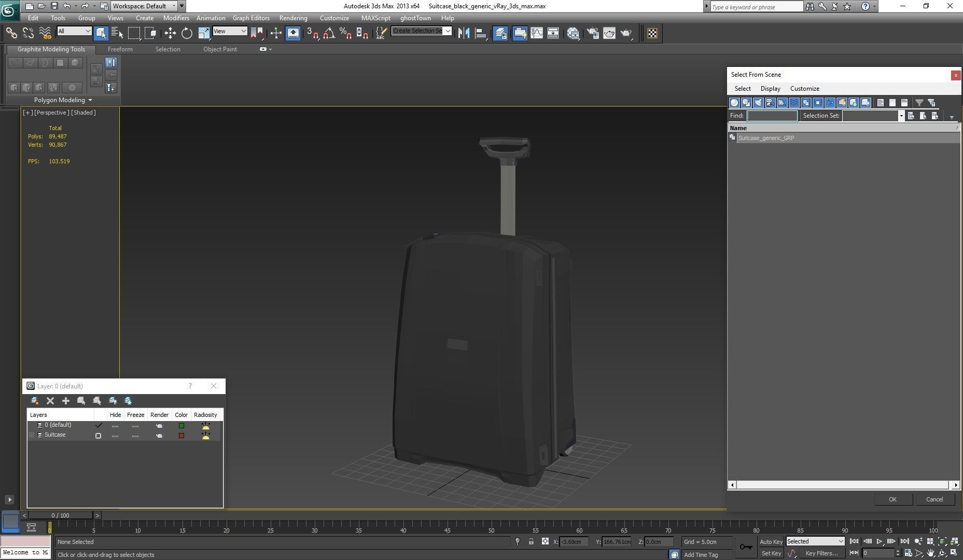Expand the Suitcase layer tree
This screenshot has width=963, height=560.
tap(31, 435)
